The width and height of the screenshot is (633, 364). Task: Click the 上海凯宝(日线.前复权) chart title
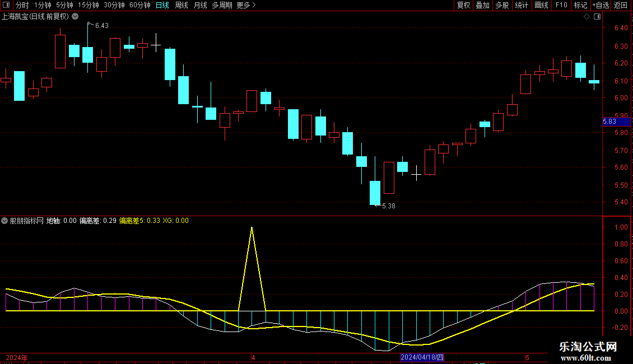pos(35,17)
